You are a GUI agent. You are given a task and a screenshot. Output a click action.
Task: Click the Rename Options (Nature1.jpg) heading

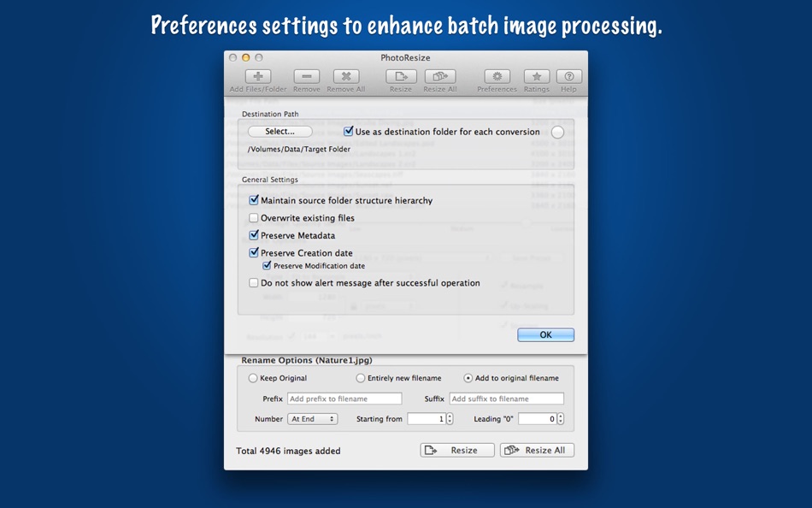pyautogui.click(x=307, y=360)
